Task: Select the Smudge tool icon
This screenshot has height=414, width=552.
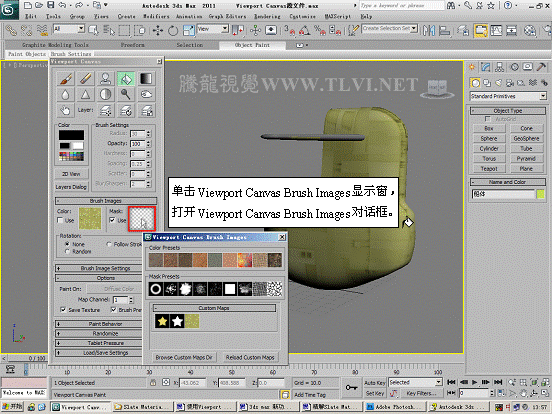Action: 146,94
